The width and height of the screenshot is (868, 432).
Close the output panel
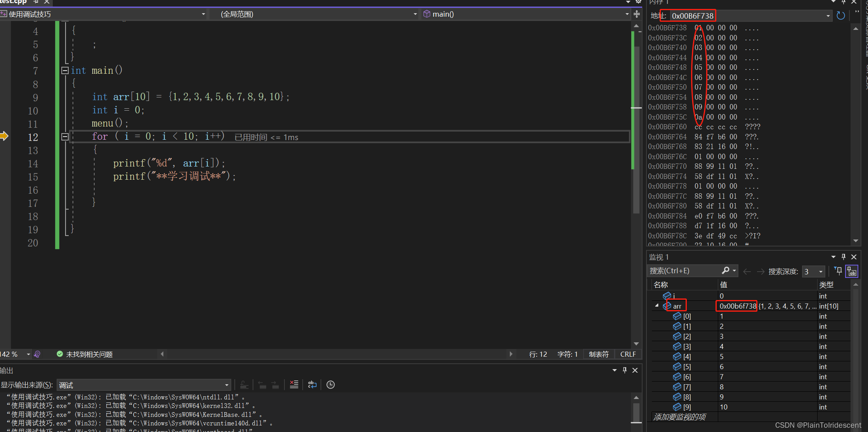point(635,370)
